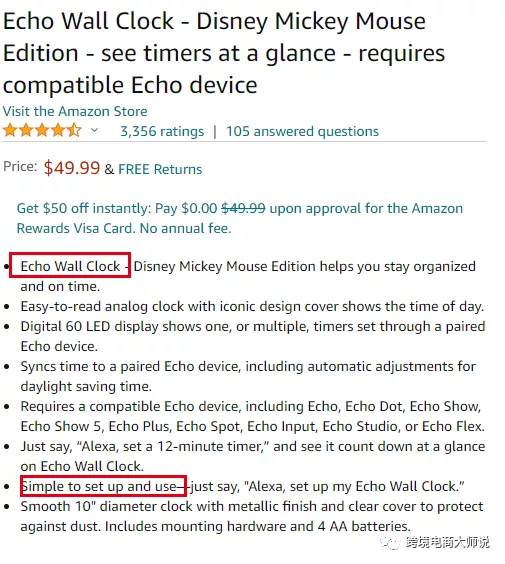The image size is (505, 564).
Task: Click the WeChat logo in the watermark
Action: [x=390, y=542]
